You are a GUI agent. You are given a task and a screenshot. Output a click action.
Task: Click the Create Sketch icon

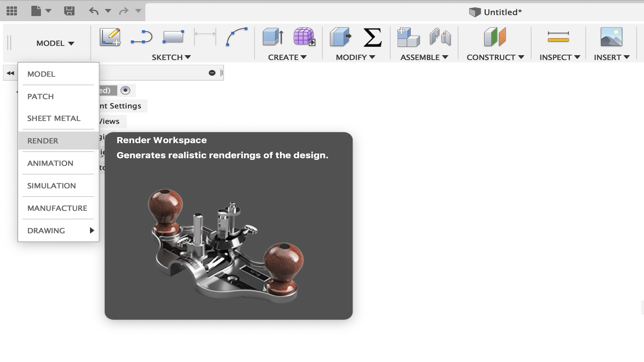[110, 37]
